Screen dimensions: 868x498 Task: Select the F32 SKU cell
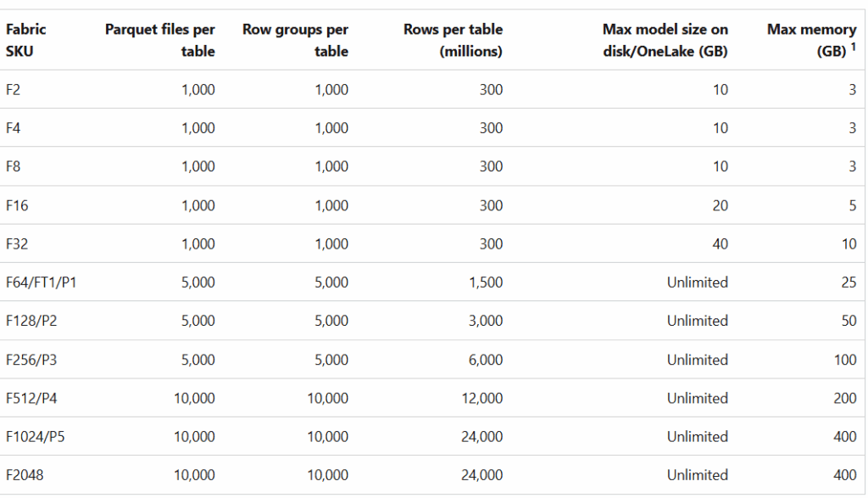tap(17, 243)
